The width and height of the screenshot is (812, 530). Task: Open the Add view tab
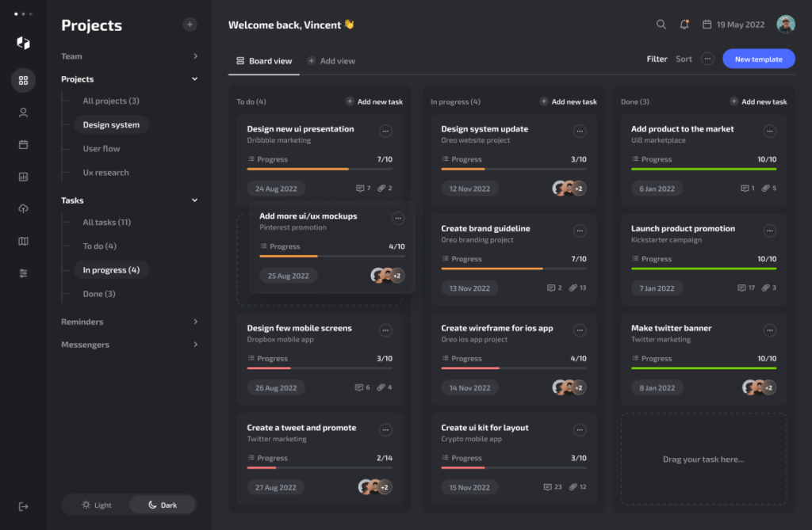click(331, 60)
